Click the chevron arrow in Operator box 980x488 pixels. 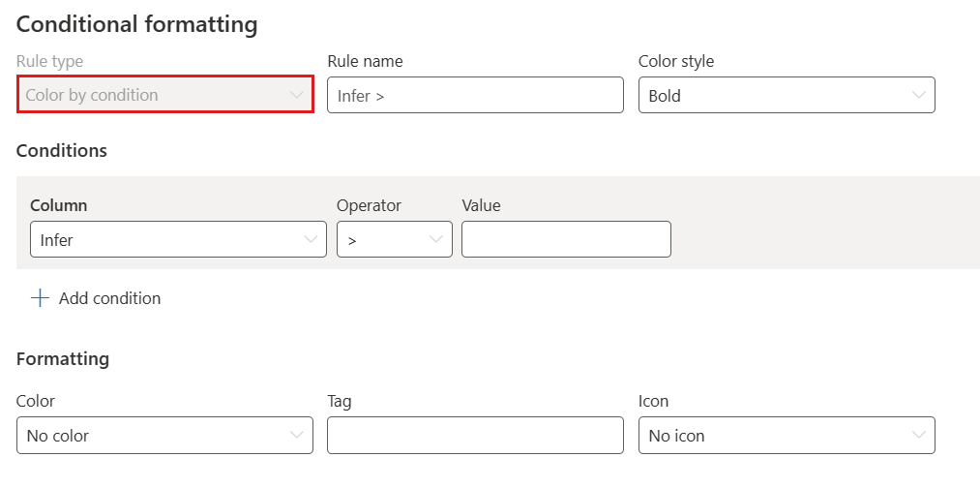tap(435, 240)
